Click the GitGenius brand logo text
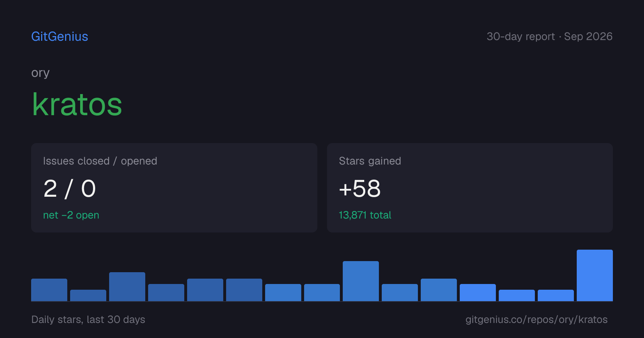Viewport: 644px width, 338px height. point(59,36)
